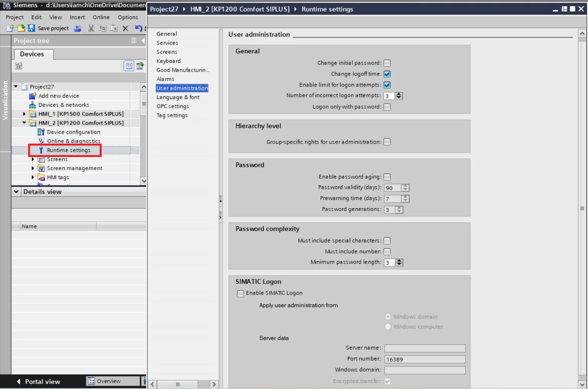Adjust Minimum password length spinner

coord(399,262)
